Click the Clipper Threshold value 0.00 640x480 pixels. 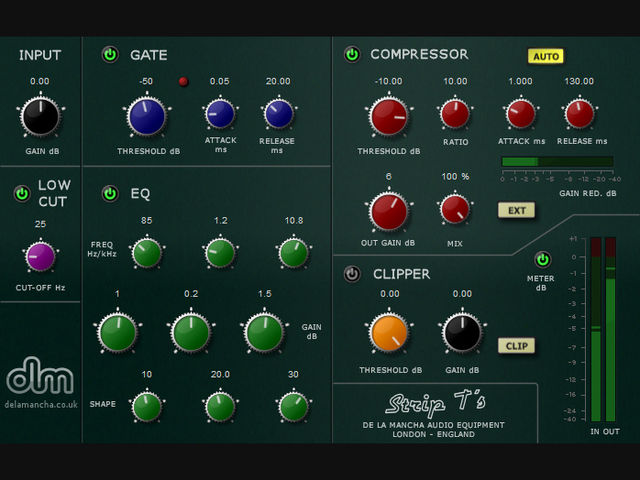point(390,293)
